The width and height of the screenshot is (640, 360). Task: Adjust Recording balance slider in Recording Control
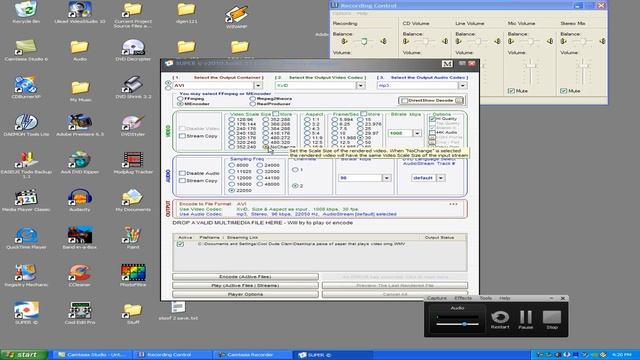coord(364,41)
